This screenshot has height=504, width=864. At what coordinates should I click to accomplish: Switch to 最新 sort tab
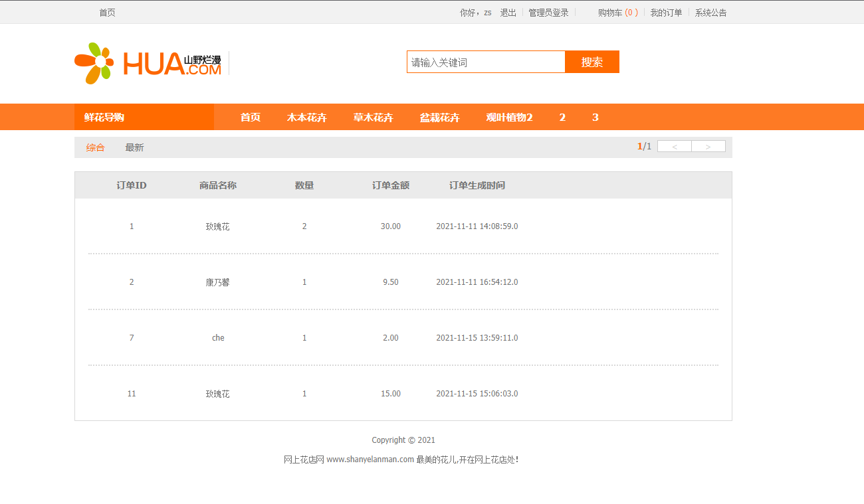point(134,147)
